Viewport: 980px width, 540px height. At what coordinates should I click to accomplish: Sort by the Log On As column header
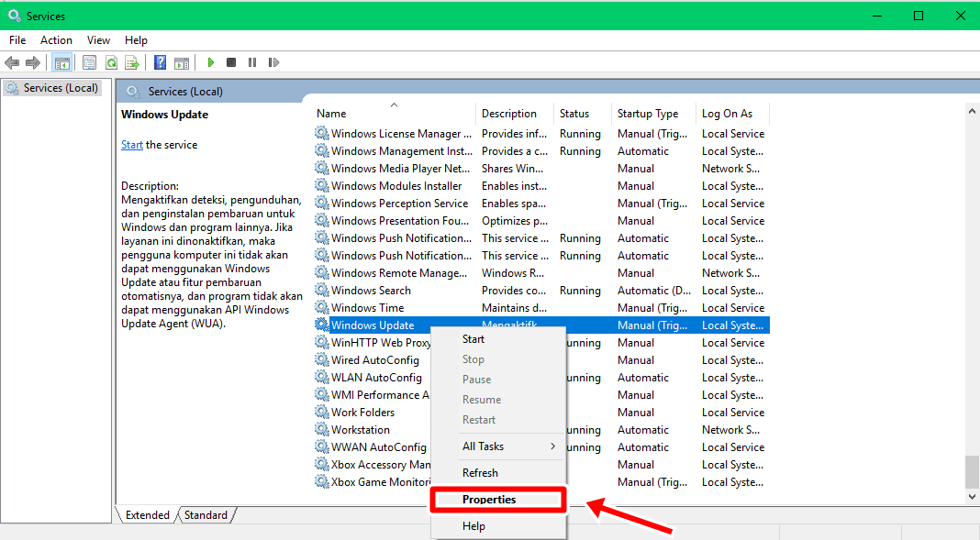point(732,113)
